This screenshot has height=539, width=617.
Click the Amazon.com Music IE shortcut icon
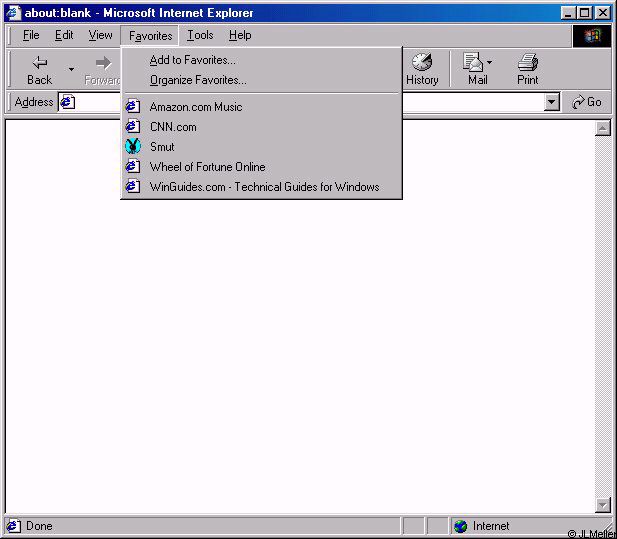(x=133, y=106)
